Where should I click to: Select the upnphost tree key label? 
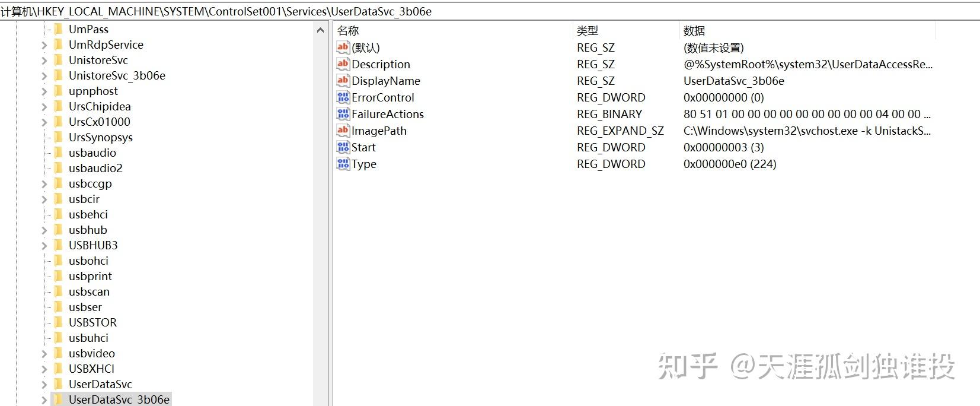[x=93, y=91]
